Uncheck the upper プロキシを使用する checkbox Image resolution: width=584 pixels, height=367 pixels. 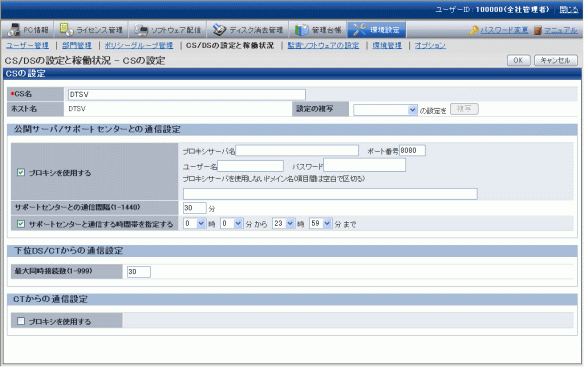(x=21, y=172)
